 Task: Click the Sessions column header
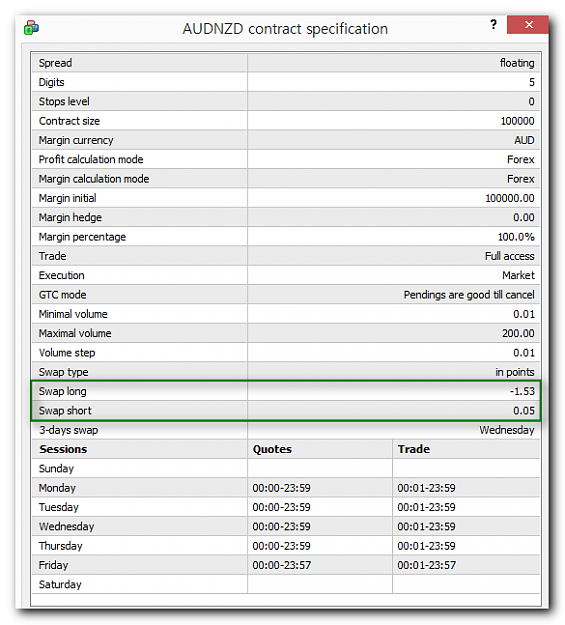coord(63,449)
